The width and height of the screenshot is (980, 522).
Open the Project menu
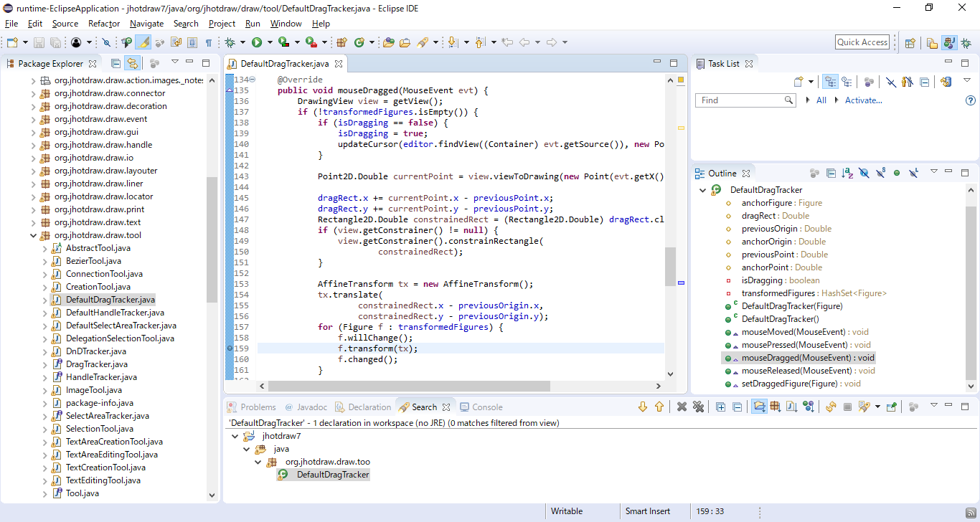click(x=222, y=24)
